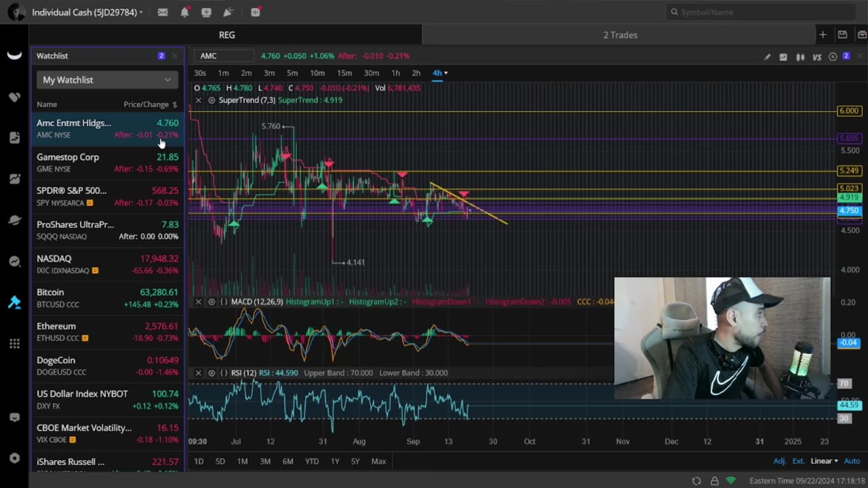Select Gamestop Corp in watchlist
This screenshot has width=868, height=488.
tap(107, 163)
